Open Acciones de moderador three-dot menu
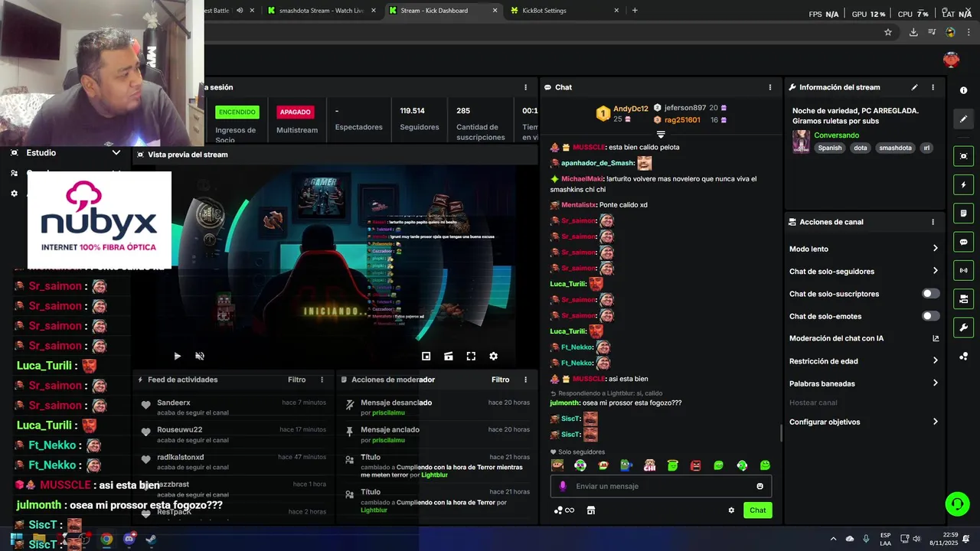The height and width of the screenshot is (551, 980). [525, 380]
